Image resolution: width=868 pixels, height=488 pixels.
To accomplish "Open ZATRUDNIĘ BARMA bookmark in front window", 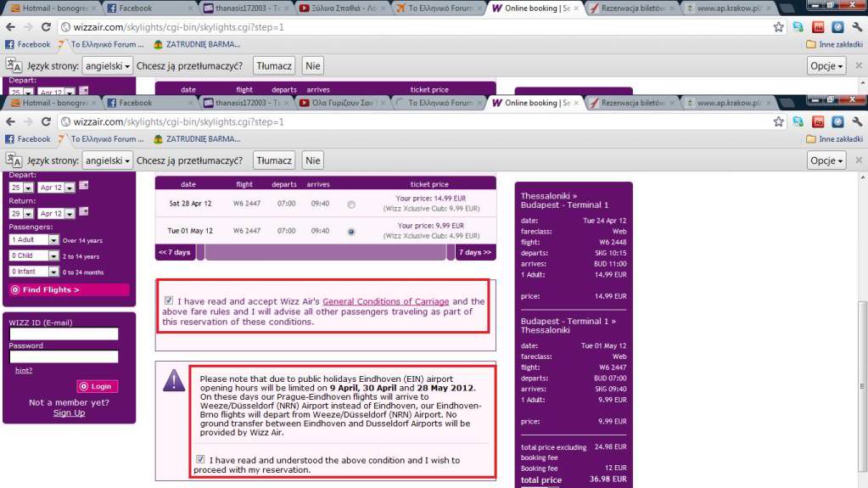I will pos(197,139).
